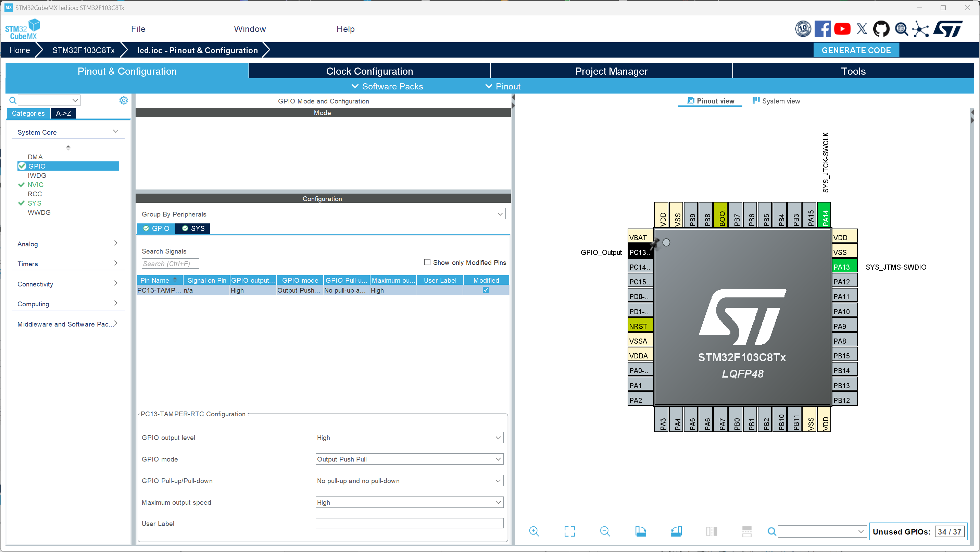
Task: Click the rotate clockwise icon in the pinout toolbar
Action: (x=640, y=531)
